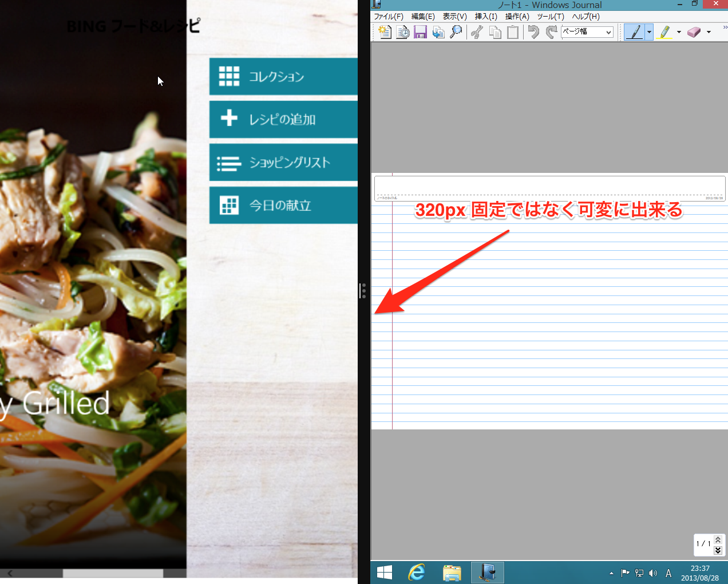
Task: Select the Eraser tool
Action: pos(694,32)
